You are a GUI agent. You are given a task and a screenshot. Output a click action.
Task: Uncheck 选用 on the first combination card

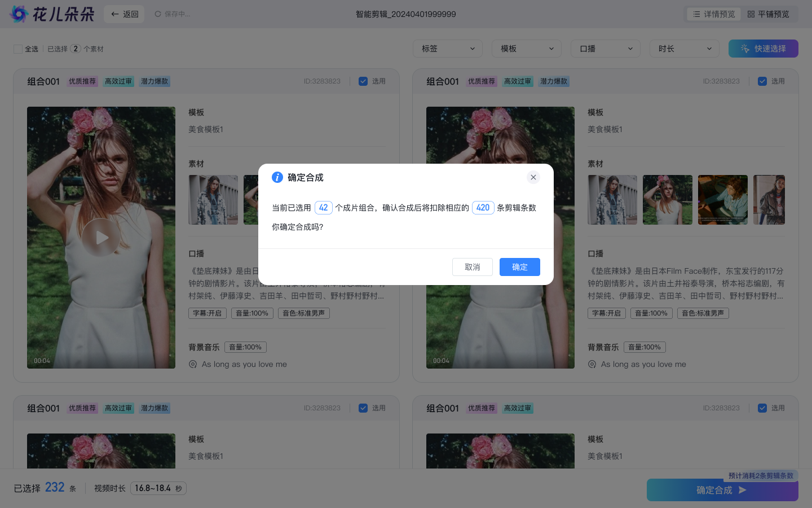click(x=363, y=81)
